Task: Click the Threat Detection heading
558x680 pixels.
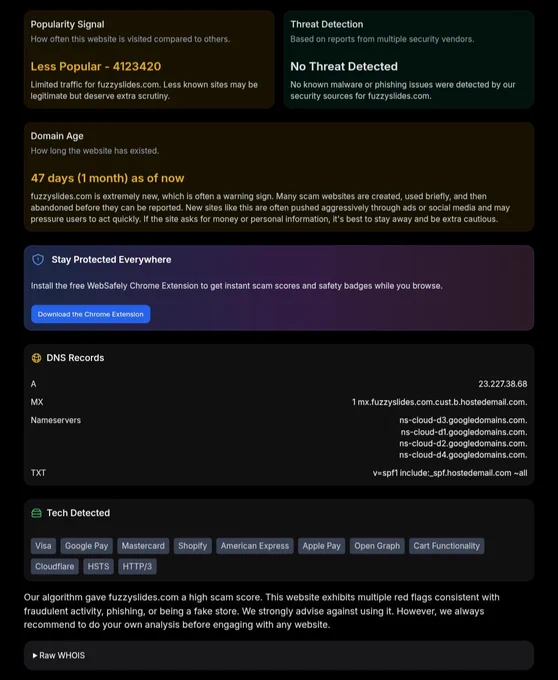Action: tap(326, 24)
